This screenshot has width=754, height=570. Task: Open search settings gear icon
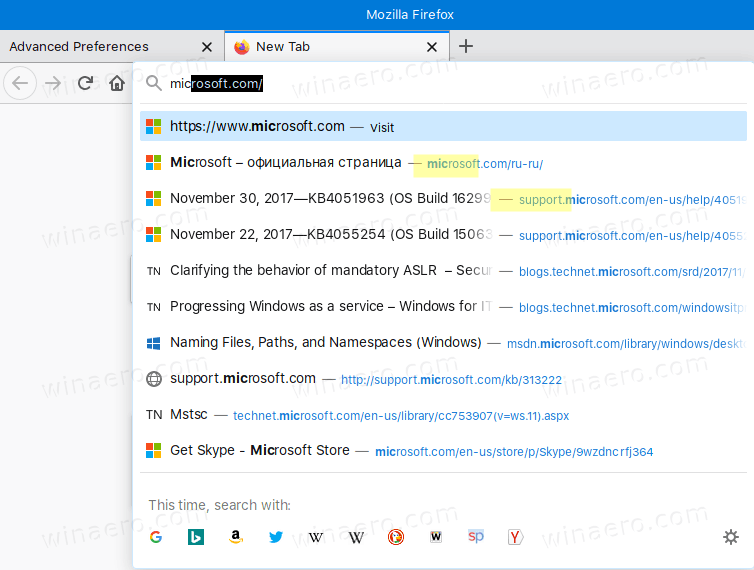coord(731,537)
